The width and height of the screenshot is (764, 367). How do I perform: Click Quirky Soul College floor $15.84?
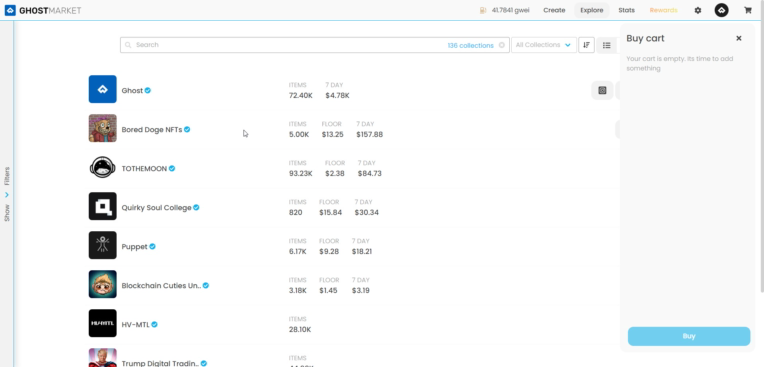point(330,212)
